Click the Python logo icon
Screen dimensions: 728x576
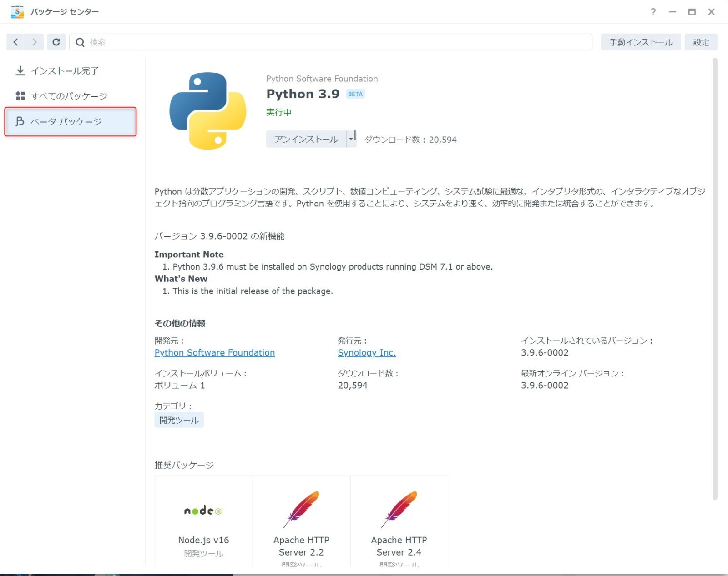click(207, 111)
